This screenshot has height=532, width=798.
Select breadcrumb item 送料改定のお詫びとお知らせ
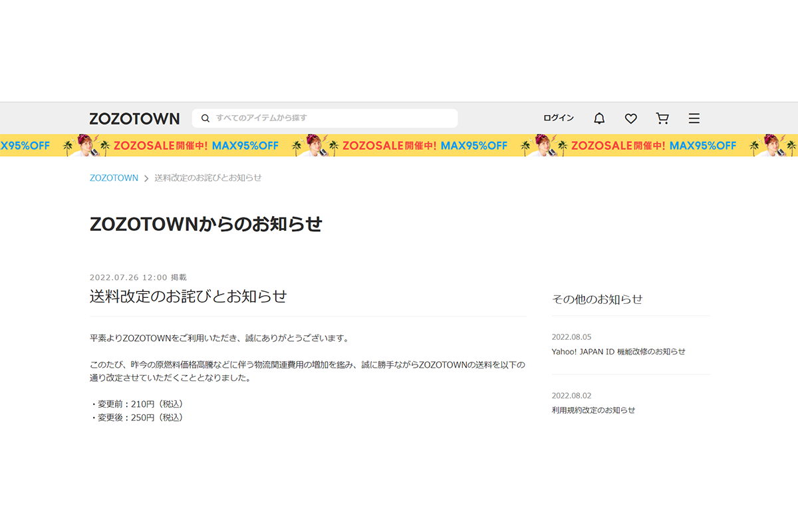click(x=207, y=178)
